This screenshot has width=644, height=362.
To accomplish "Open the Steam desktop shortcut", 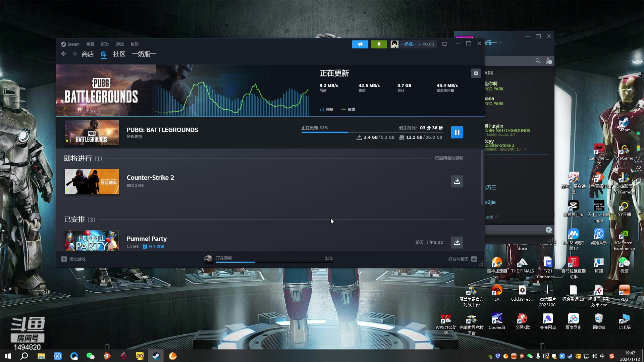I will click(624, 124).
